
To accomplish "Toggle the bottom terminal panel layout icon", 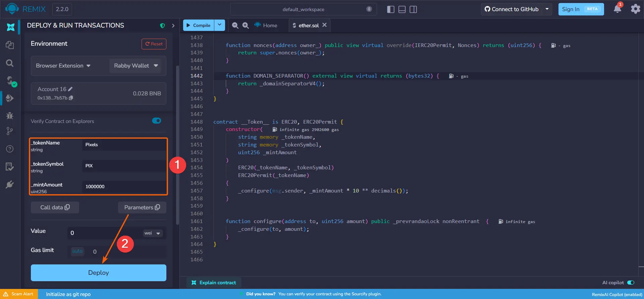I will (x=402, y=9).
